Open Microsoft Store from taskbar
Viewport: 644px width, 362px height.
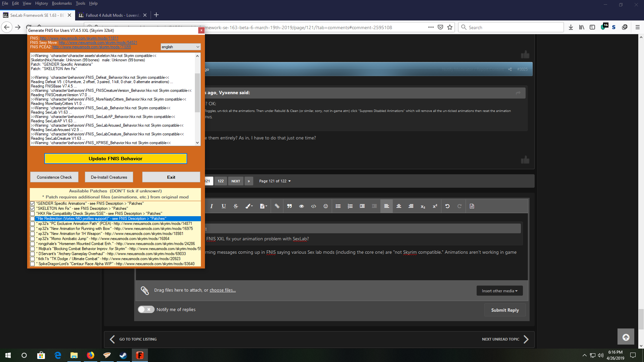(x=41, y=355)
